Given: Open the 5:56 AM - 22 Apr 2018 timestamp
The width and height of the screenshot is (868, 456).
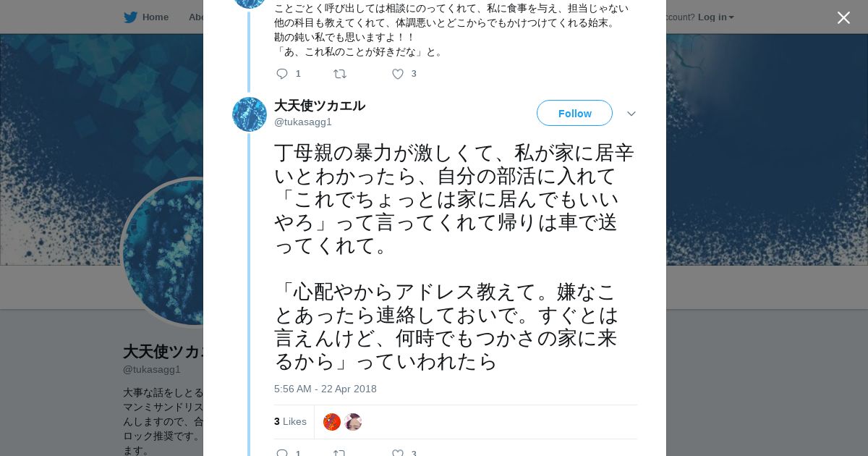Looking at the screenshot, I should click(x=325, y=389).
